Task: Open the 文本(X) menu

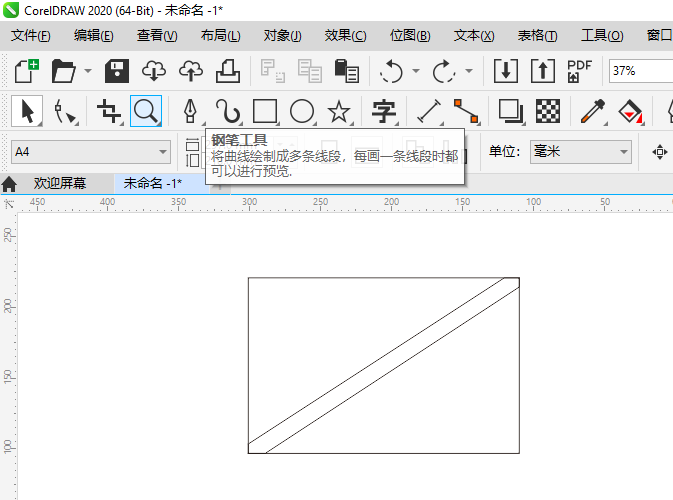Action: (x=474, y=36)
